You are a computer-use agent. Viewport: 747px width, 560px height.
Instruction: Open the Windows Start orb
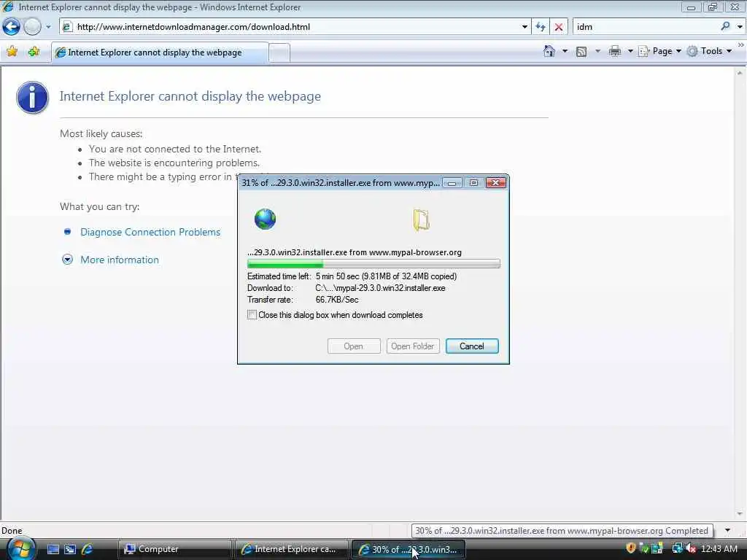point(20,549)
